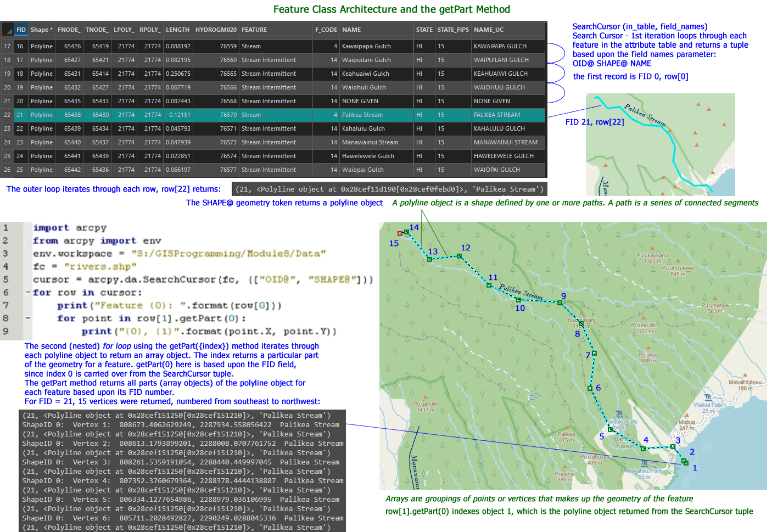Click vertex 5 marker on the polyline

[x=610, y=429]
